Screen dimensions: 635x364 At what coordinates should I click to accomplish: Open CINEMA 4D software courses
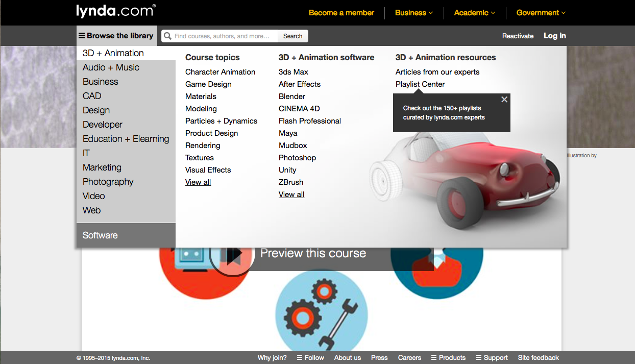click(x=299, y=109)
